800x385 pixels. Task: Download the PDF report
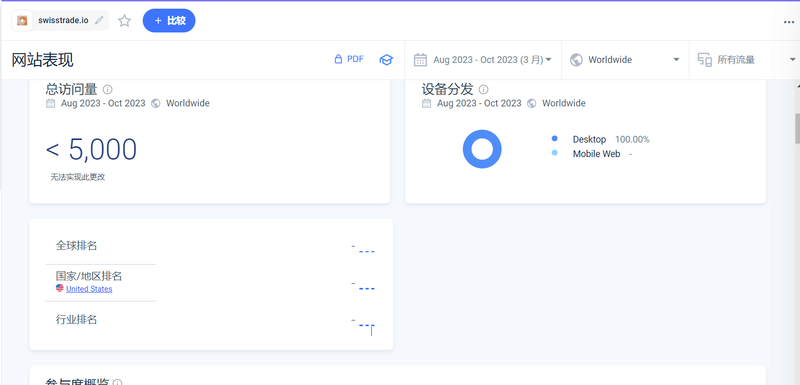point(349,59)
